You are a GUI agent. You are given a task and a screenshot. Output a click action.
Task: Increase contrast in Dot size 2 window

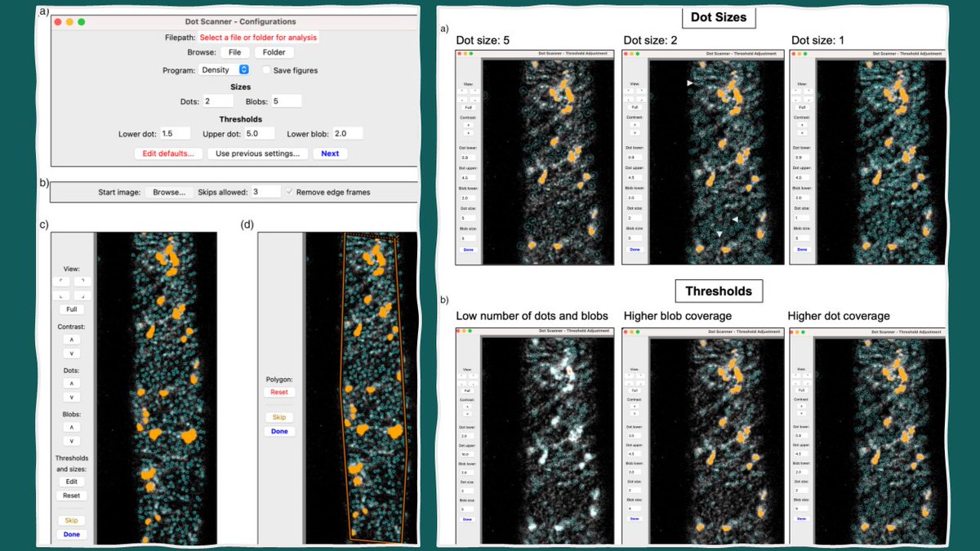pyautogui.click(x=636, y=125)
